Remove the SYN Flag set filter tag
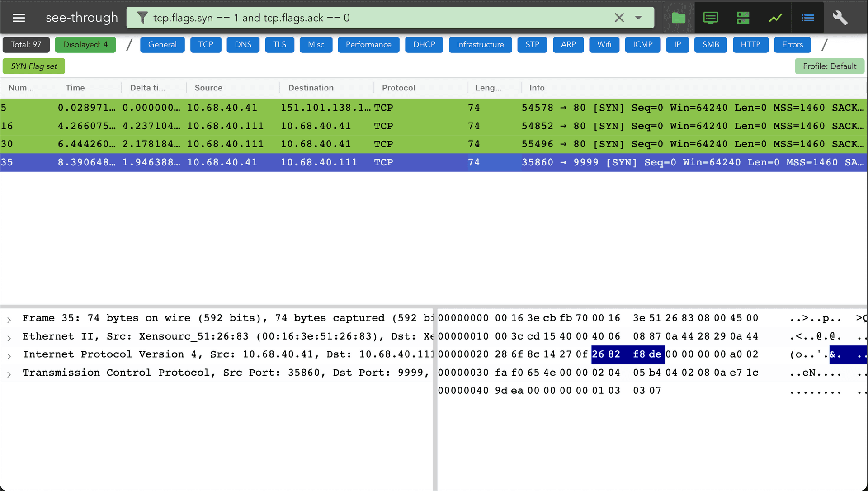Viewport: 868px width, 491px height. pyautogui.click(x=33, y=66)
